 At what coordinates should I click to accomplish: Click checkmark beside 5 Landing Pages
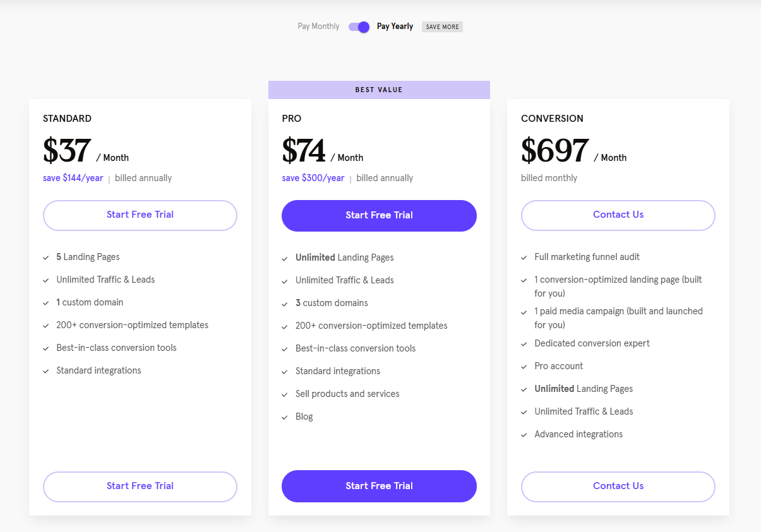point(46,257)
